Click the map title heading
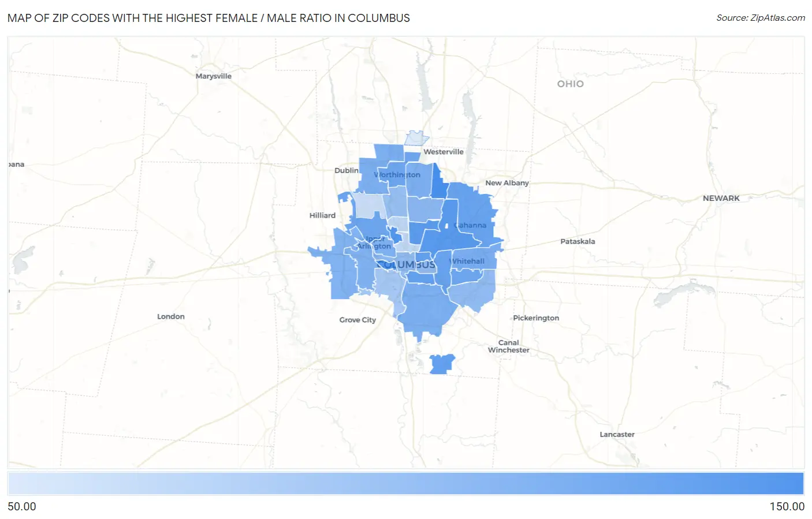812x519 pixels. (x=208, y=18)
